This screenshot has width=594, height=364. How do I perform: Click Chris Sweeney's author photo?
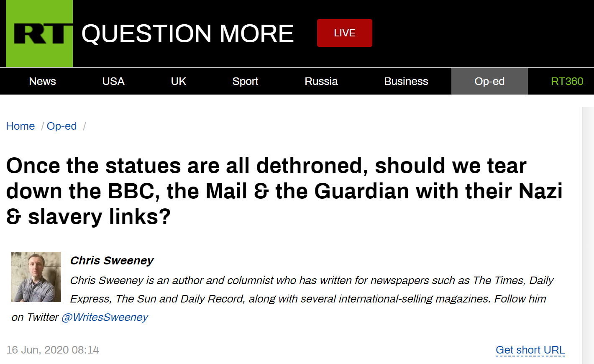coord(36,277)
